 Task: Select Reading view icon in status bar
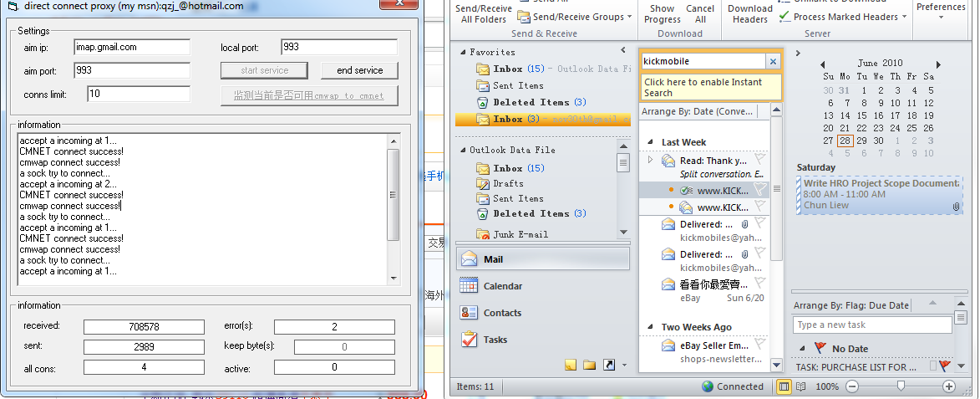(x=800, y=386)
